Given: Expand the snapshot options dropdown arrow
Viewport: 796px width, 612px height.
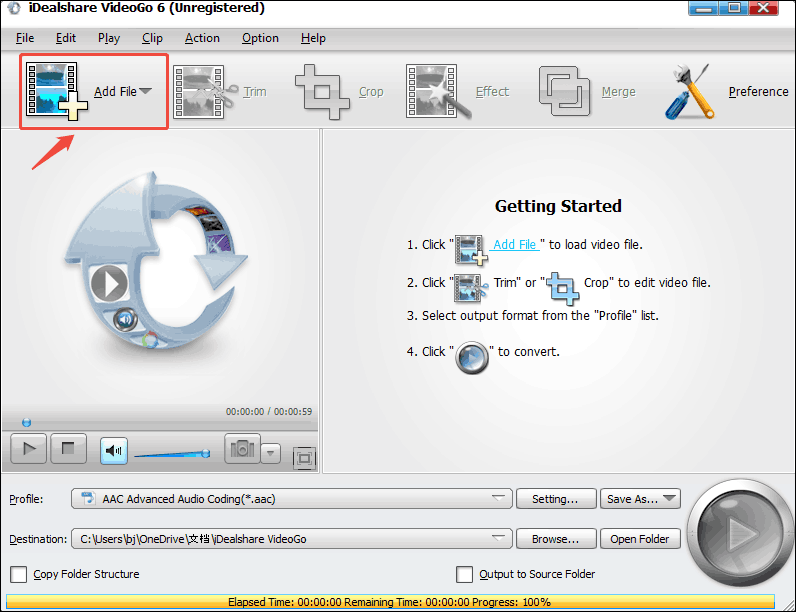Looking at the screenshot, I should (271, 453).
